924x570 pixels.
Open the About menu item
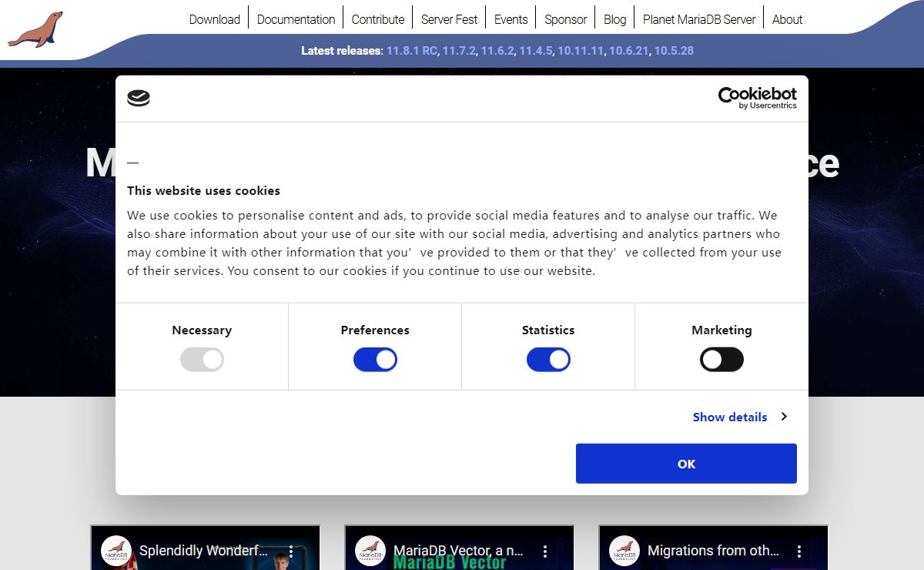coord(787,19)
